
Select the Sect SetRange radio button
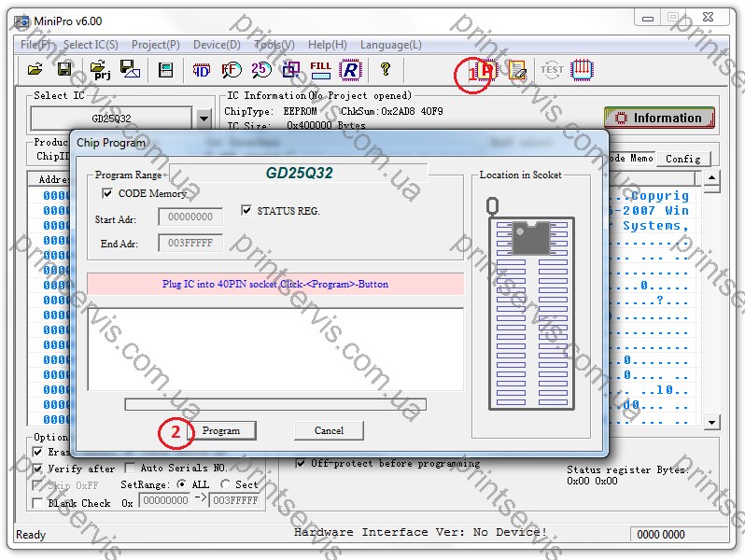(x=225, y=484)
